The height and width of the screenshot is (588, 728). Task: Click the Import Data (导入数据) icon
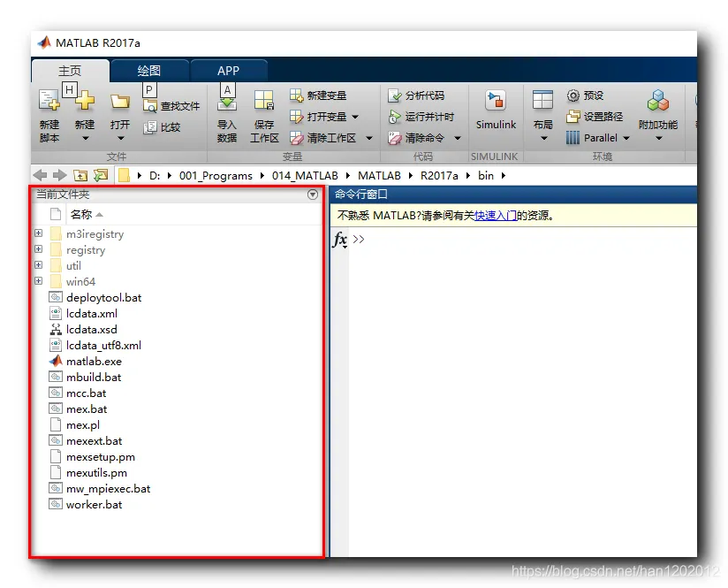227,102
